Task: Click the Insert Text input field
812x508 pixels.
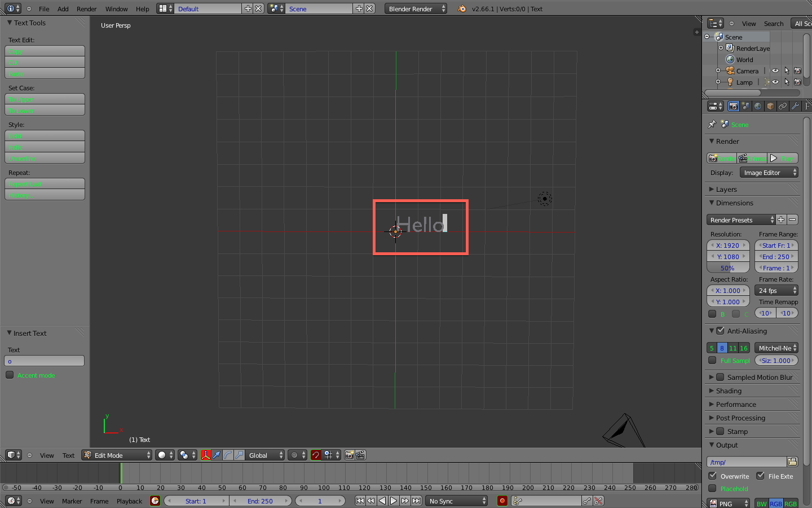Action: coord(44,360)
